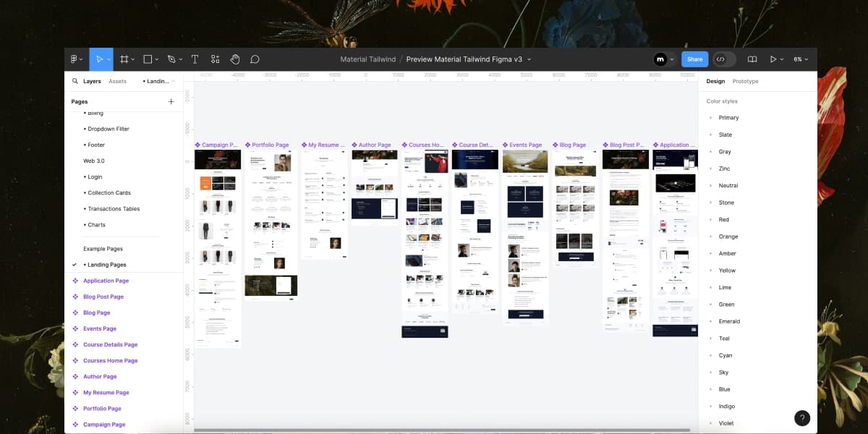
Task: Open the Preview Material Tailwind Figma v3 file menu
Action: 467,59
